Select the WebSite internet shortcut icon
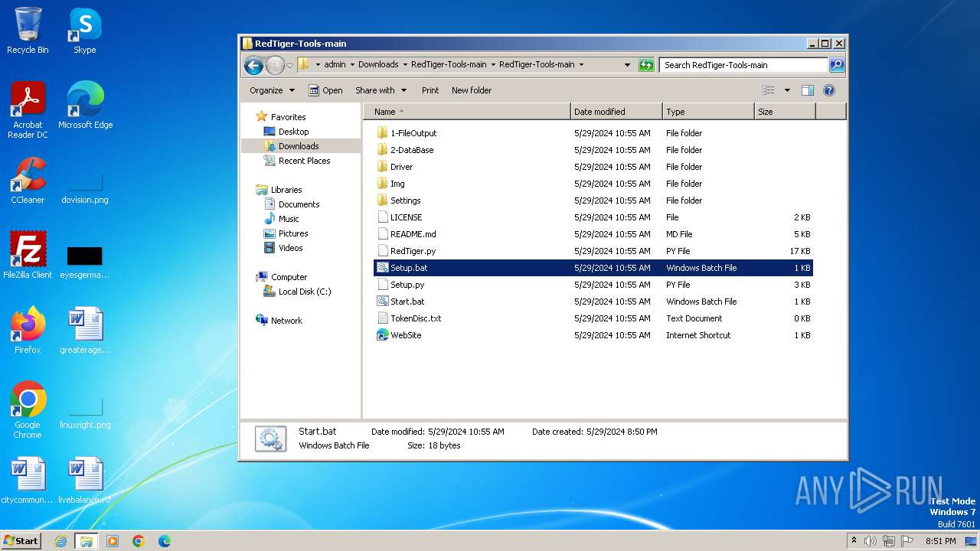Viewport: 980px width, 551px height. [383, 335]
